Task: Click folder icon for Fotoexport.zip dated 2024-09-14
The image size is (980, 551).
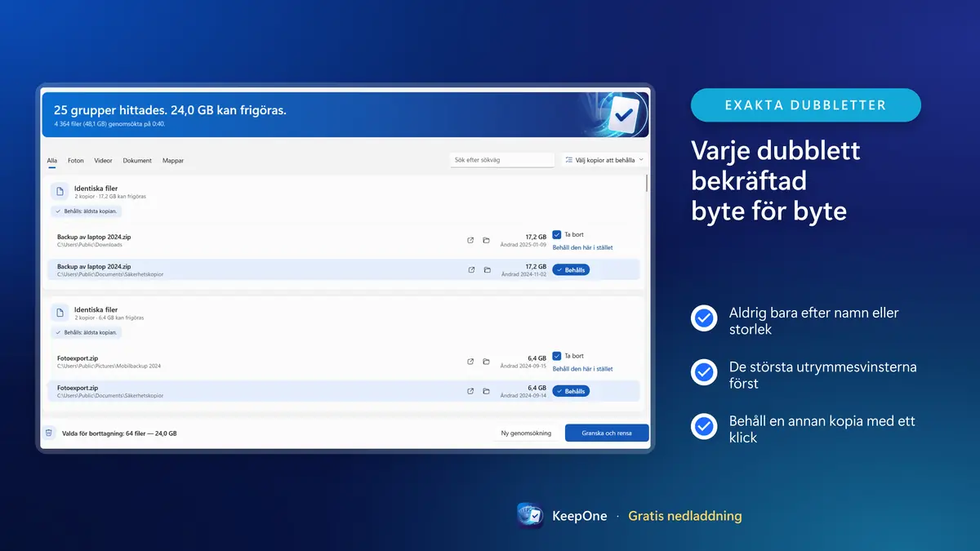Action: (x=486, y=391)
